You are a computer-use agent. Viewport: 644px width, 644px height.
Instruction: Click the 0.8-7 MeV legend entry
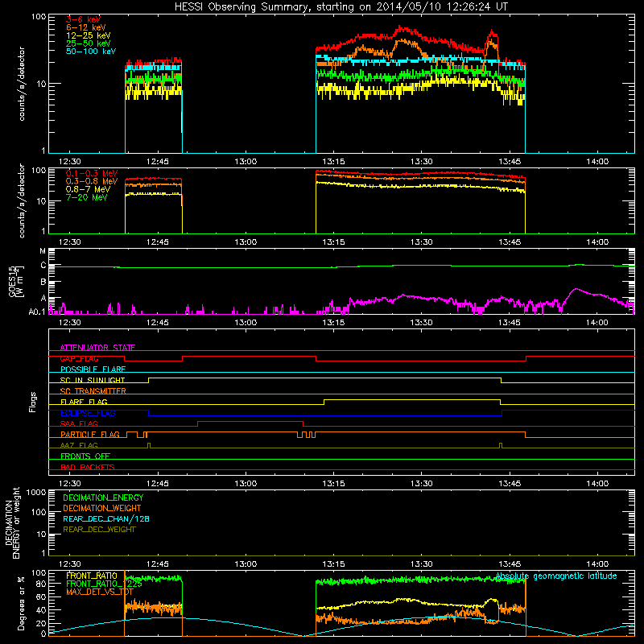pos(89,190)
